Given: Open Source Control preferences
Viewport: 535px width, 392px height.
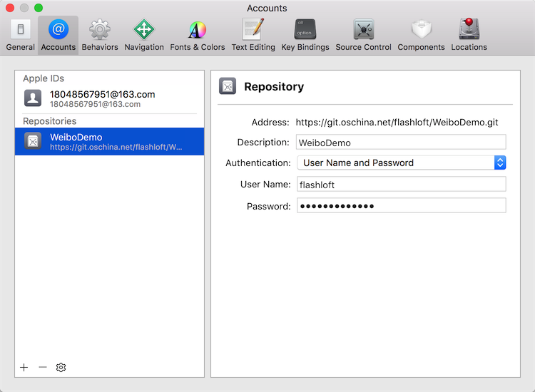Looking at the screenshot, I should click(x=363, y=35).
